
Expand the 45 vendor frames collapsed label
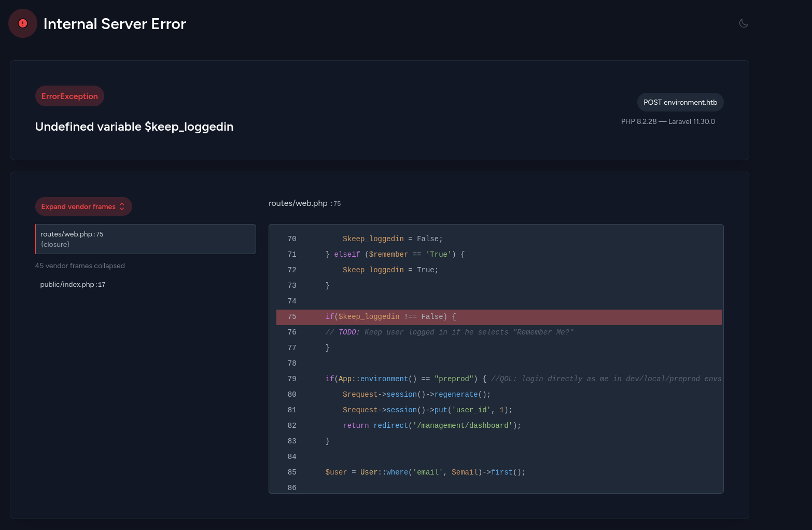pos(80,266)
